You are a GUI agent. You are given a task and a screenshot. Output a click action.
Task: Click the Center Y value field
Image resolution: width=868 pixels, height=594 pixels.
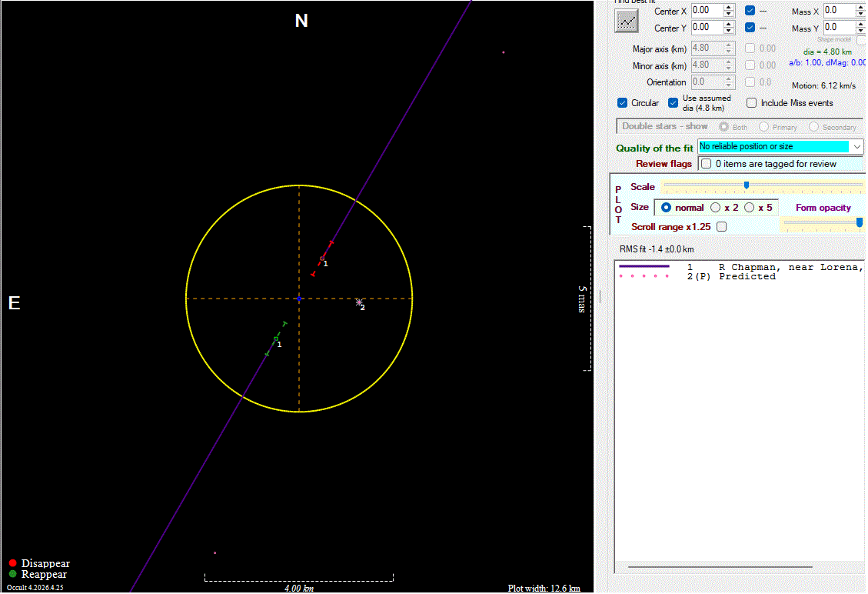coord(707,27)
